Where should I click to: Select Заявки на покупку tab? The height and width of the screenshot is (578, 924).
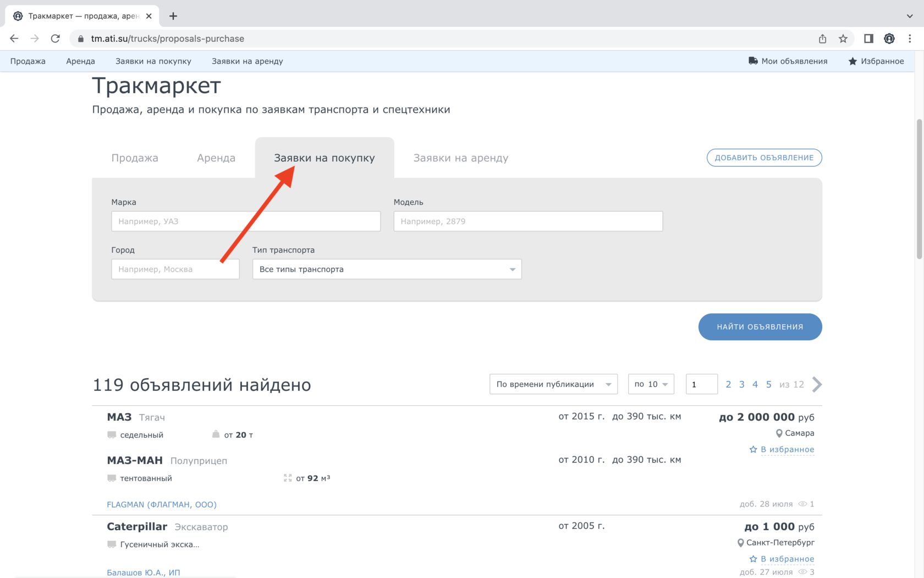coord(324,158)
